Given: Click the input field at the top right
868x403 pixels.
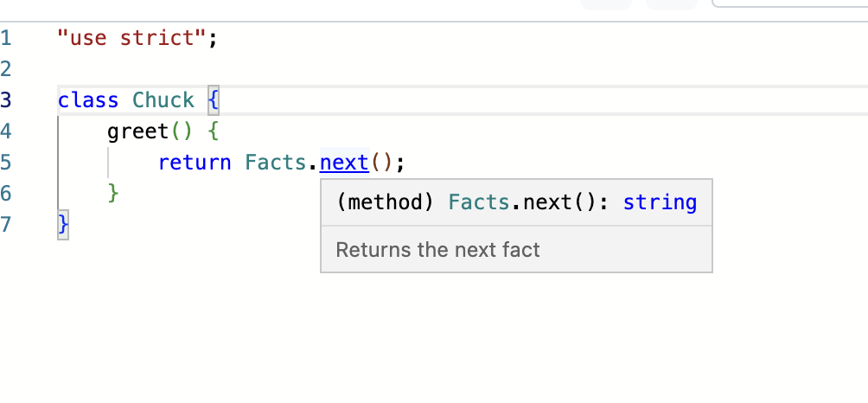Looking at the screenshot, I should [x=788, y=4].
